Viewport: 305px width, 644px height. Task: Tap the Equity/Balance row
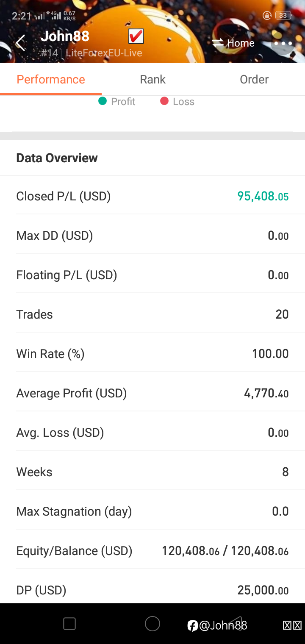click(x=152, y=551)
